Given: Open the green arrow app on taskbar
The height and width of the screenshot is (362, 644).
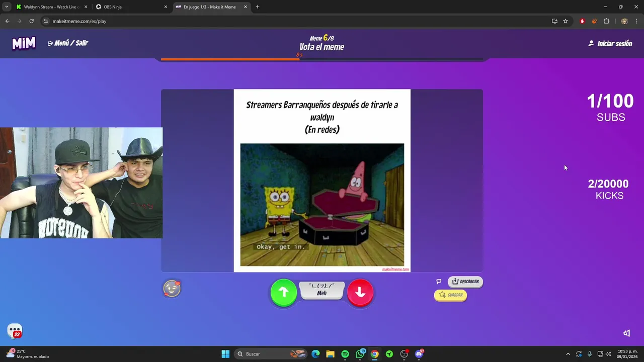Looking at the screenshot, I should point(389,354).
